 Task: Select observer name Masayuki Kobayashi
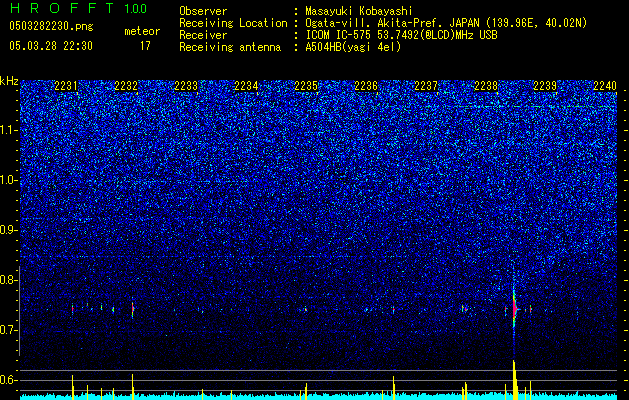pyautogui.click(x=359, y=11)
